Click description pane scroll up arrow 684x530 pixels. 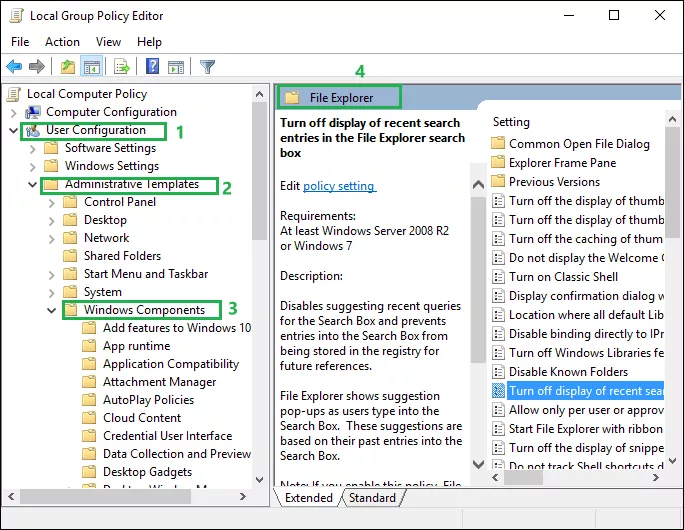479,185
